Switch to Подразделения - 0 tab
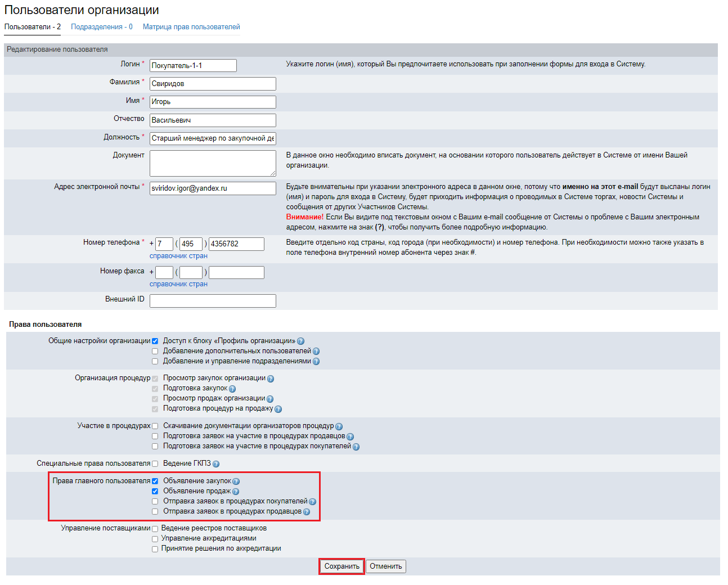728x585 pixels. (102, 27)
